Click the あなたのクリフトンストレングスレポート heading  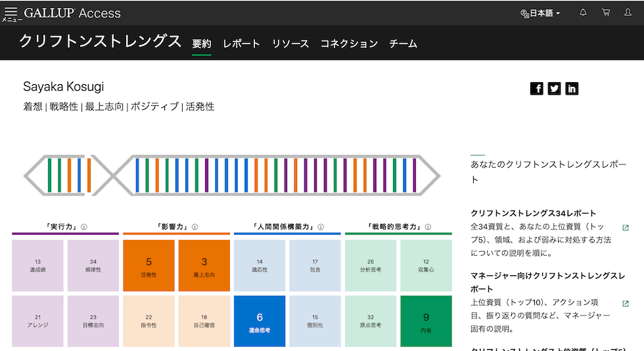click(548, 172)
